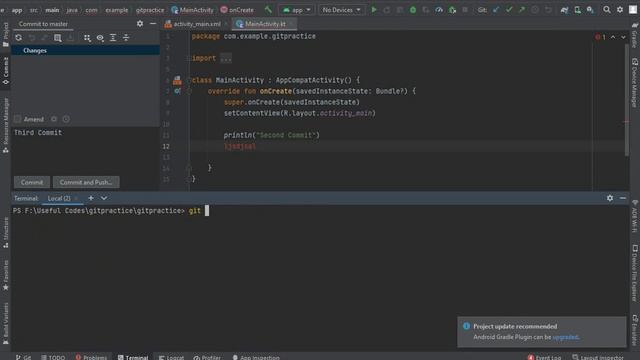Click the class gutter icon beside MainActivity
Viewport: 640px width, 360px height.
pos(177,80)
